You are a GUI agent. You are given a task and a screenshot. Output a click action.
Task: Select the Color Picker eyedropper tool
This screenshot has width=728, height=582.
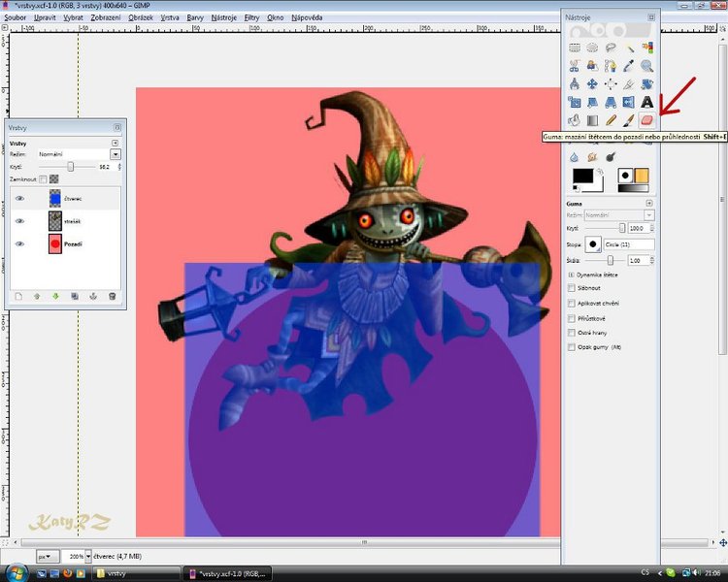tap(629, 66)
